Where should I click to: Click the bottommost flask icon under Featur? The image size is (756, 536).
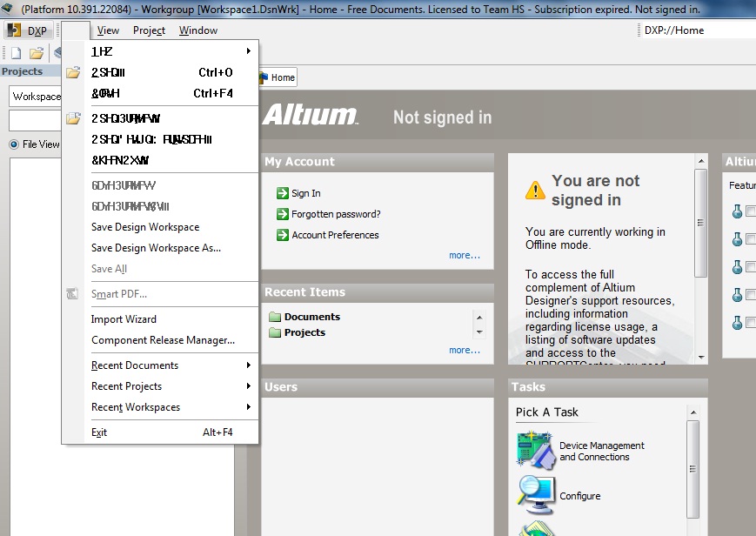(x=737, y=322)
